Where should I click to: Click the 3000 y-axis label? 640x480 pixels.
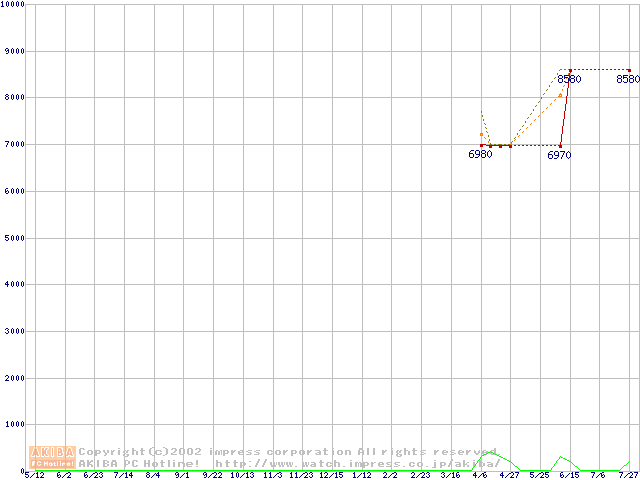[x=13, y=332]
